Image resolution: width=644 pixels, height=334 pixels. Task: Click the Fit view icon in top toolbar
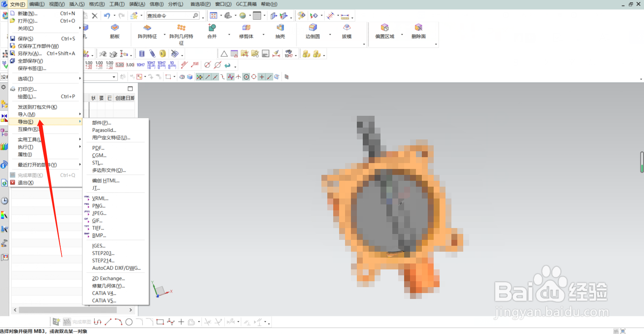click(x=213, y=16)
